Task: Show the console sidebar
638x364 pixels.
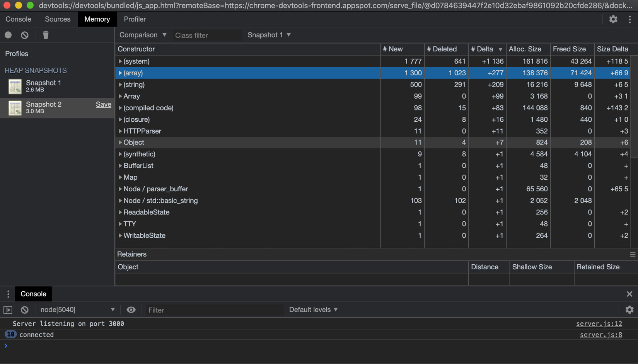Action: (8, 310)
